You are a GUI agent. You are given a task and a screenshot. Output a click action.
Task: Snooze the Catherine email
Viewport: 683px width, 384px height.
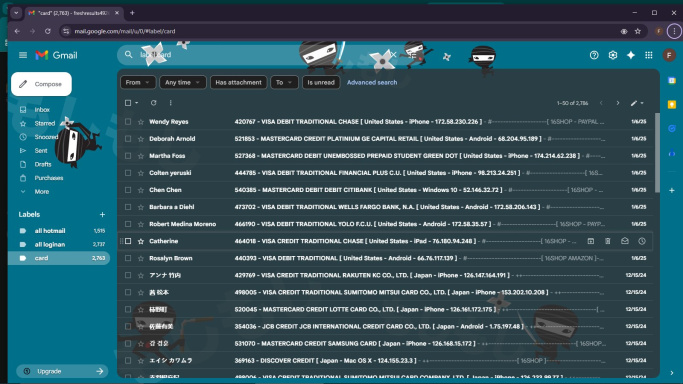642,241
